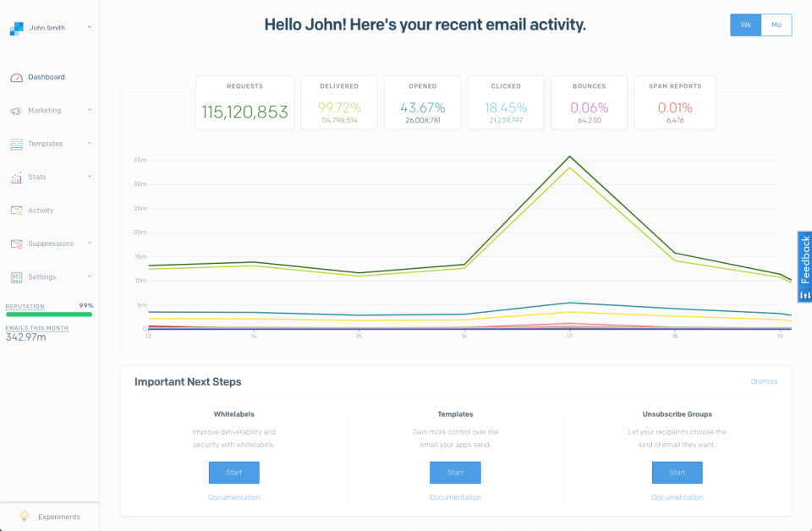Open the John Smith account dropdown
The width and height of the screenshot is (812, 531).
coord(51,26)
